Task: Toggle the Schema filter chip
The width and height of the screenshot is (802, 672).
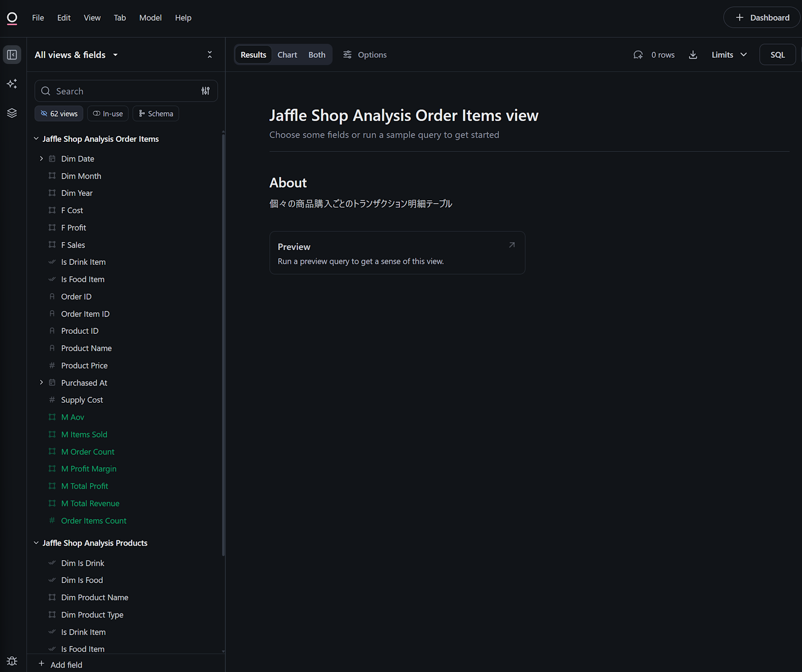Action: click(x=156, y=114)
